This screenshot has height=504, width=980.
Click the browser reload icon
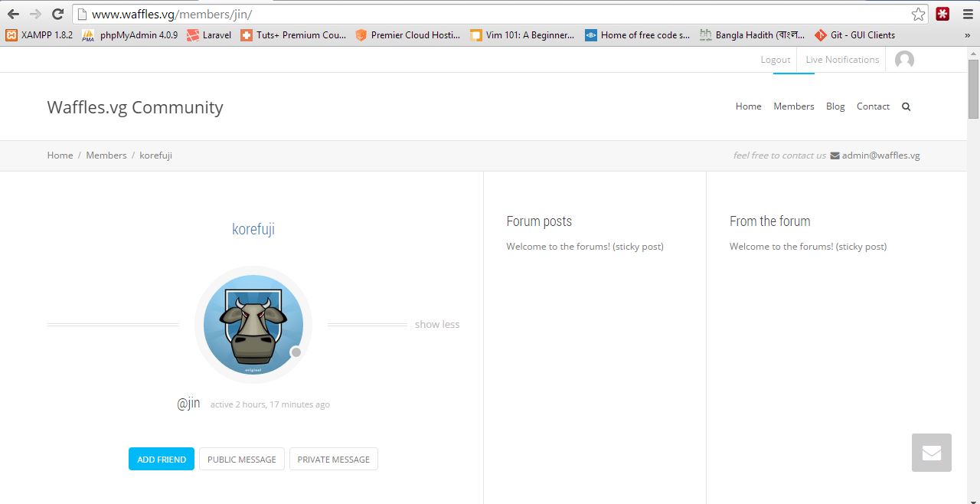[57, 14]
